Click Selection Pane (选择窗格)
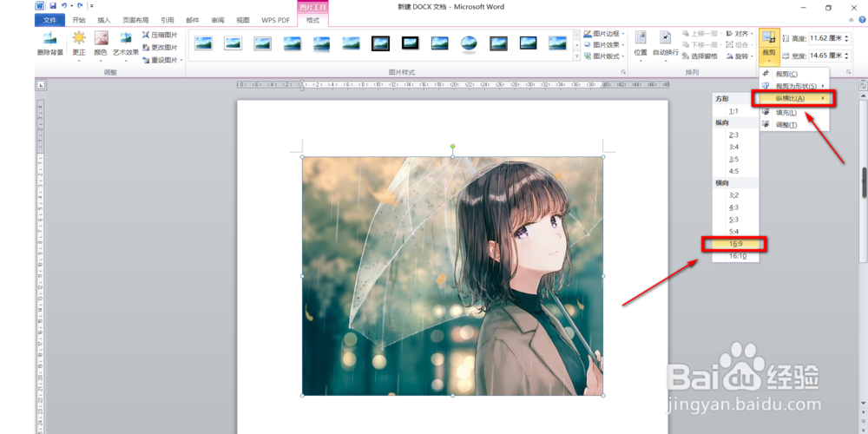This screenshot has height=434, width=868. 700,56
